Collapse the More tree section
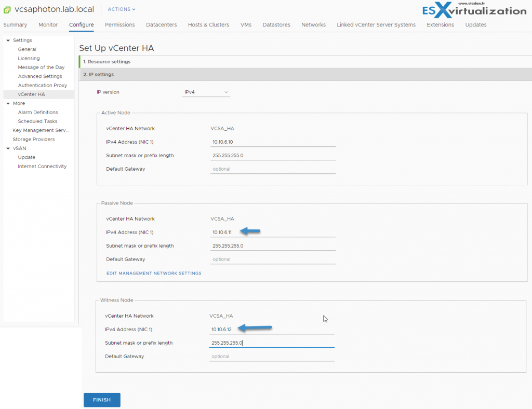 pyautogui.click(x=8, y=103)
